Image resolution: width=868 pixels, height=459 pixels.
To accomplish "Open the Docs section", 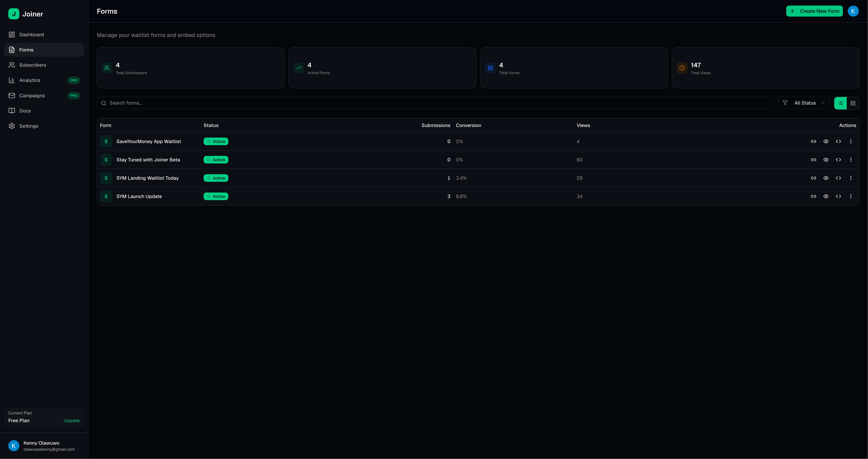I will pyautogui.click(x=25, y=111).
